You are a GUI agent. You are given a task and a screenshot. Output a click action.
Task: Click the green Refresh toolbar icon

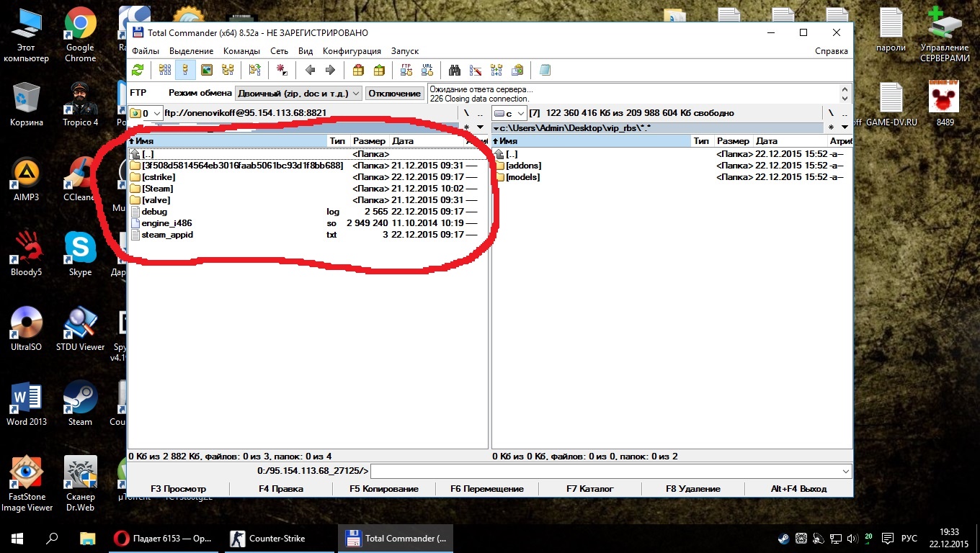138,70
